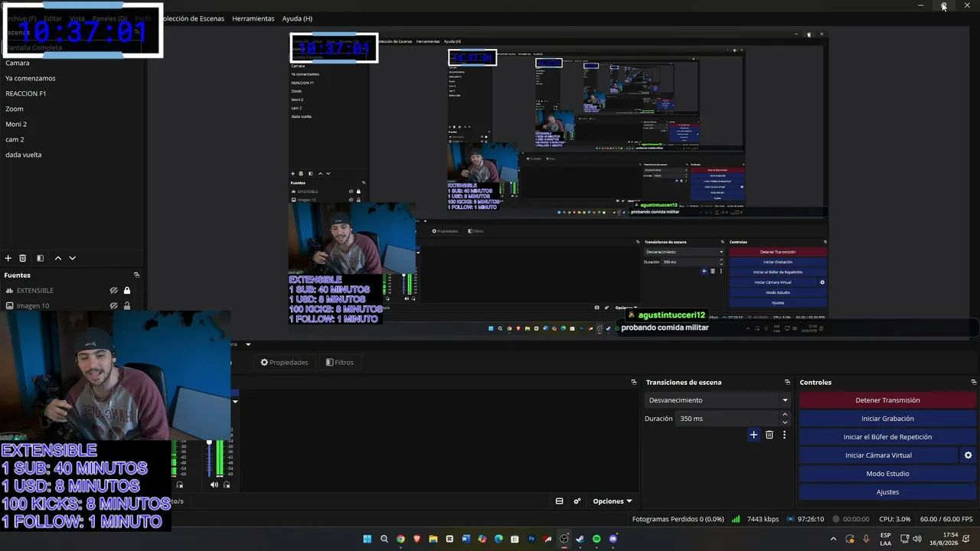Open source Filtros button
Screen dimensions: 980x551
340,363
